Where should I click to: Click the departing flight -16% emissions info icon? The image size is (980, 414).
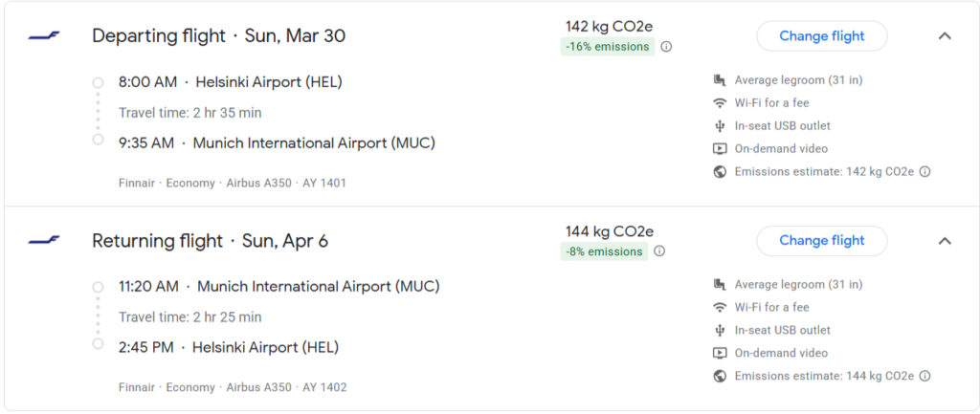pyautogui.click(x=666, y=47)
